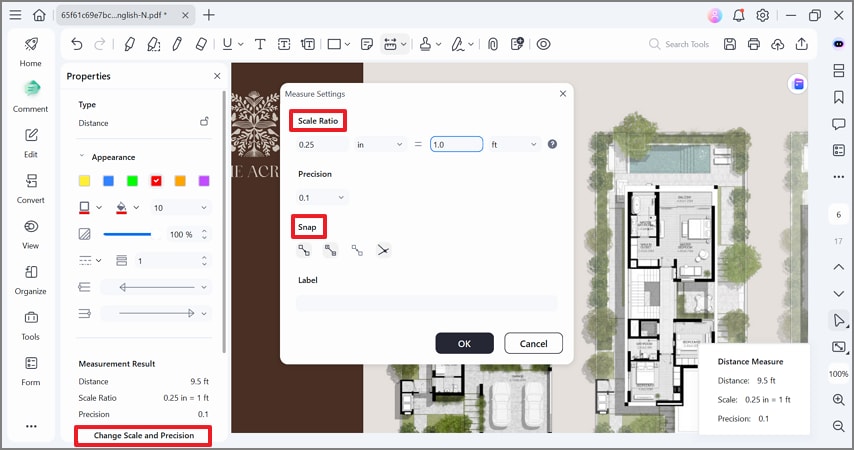Click the Save disk icon
The width and height of the screenshot is (854, 450).
730,44
